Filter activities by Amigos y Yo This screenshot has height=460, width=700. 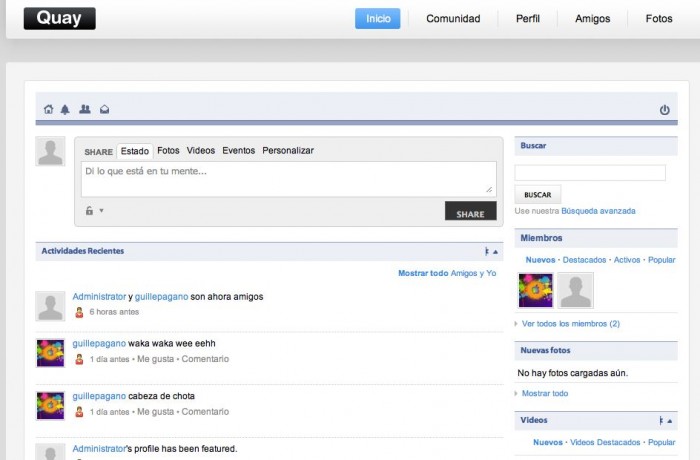pos(474,273)
